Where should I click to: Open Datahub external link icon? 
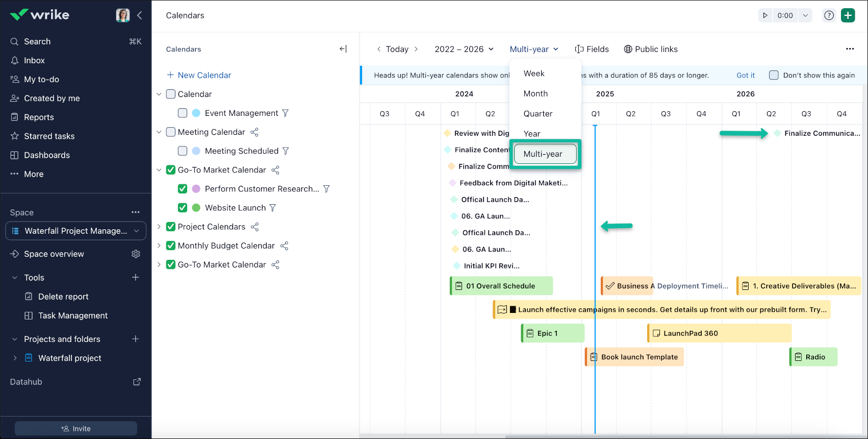[137, 382]
